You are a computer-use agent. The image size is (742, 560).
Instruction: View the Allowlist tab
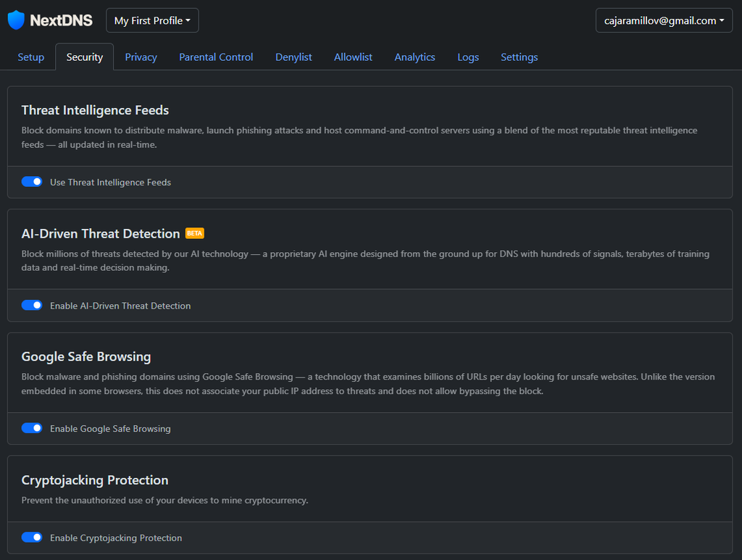pos(353,57)
